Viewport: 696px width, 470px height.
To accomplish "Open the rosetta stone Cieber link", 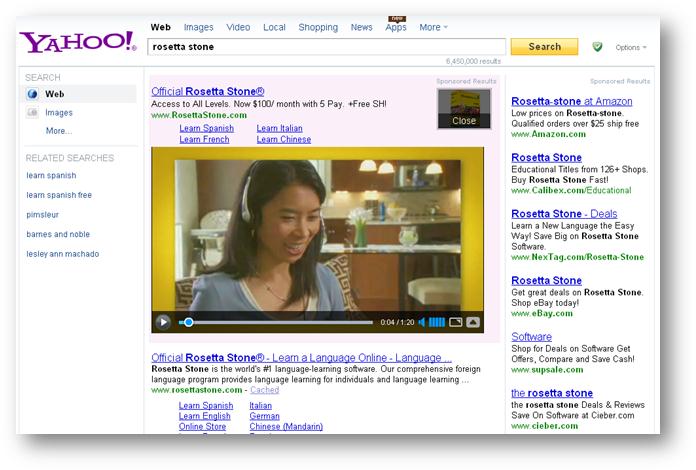I will (x=552, y=393).
